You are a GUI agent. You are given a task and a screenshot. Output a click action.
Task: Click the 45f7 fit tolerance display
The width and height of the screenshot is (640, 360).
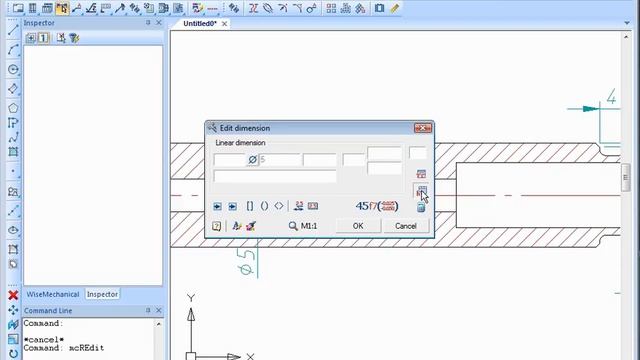coord(377,206)
